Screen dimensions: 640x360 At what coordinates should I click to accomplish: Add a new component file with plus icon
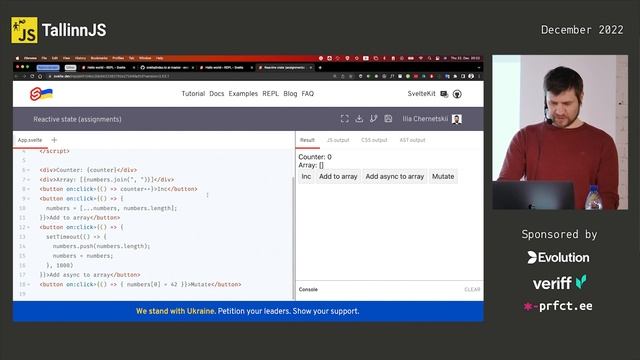click(54, 140)
